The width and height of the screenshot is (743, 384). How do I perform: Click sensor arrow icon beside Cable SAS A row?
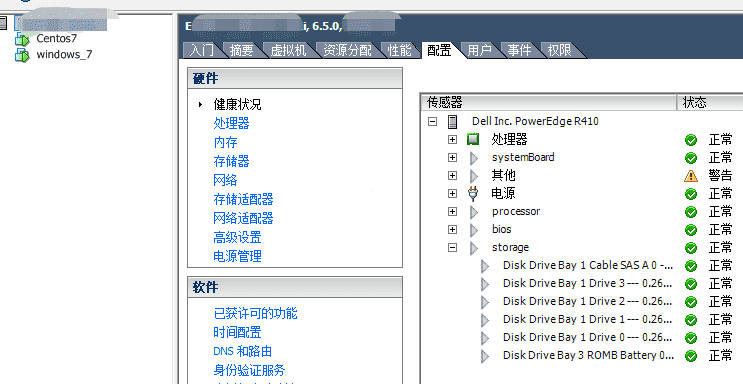[485, 266]
